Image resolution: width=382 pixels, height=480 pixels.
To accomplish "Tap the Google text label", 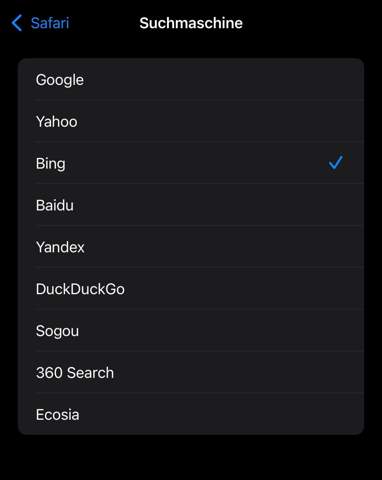I will [60, 80].
